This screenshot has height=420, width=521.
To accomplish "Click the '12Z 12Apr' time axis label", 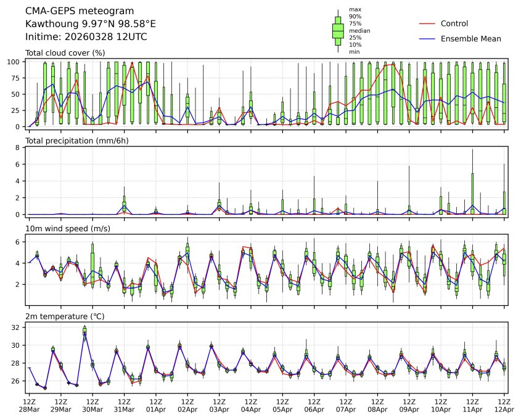I will tap(504, 405).
